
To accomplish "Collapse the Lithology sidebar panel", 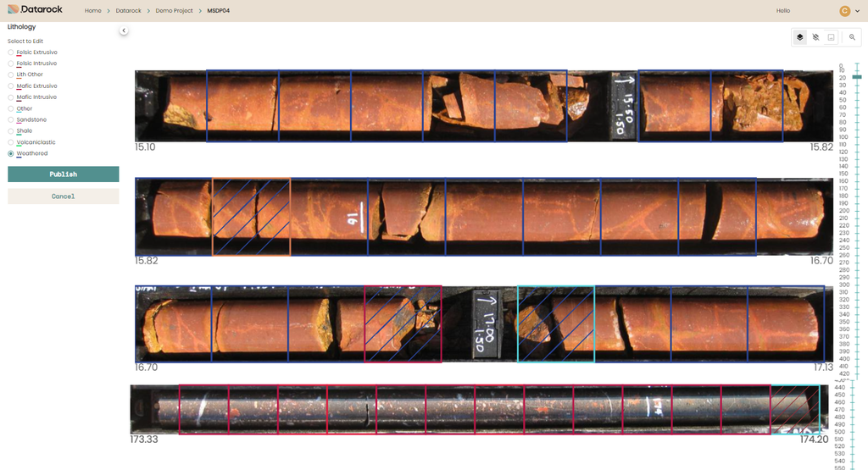I will (x=124, y=31).
